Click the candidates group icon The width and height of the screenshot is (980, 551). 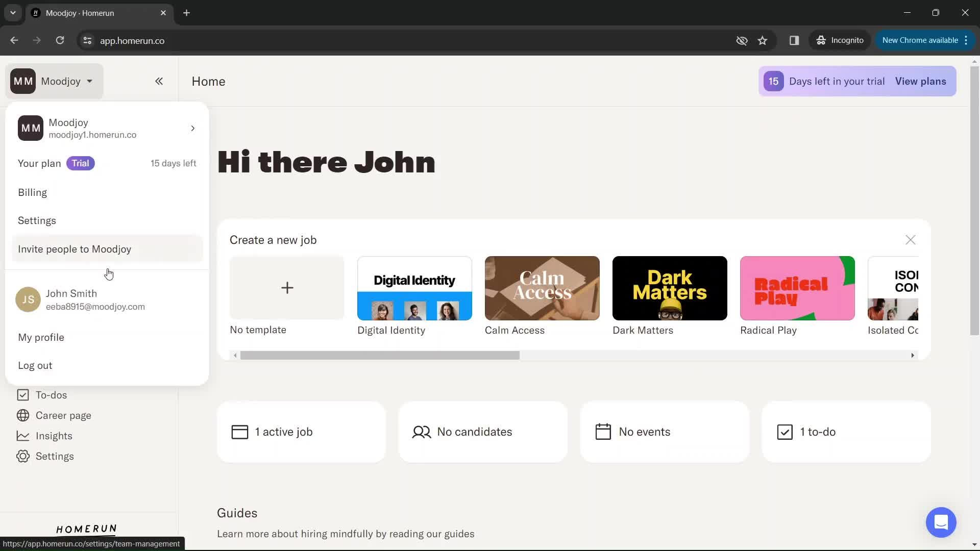[x=421, y=431]
